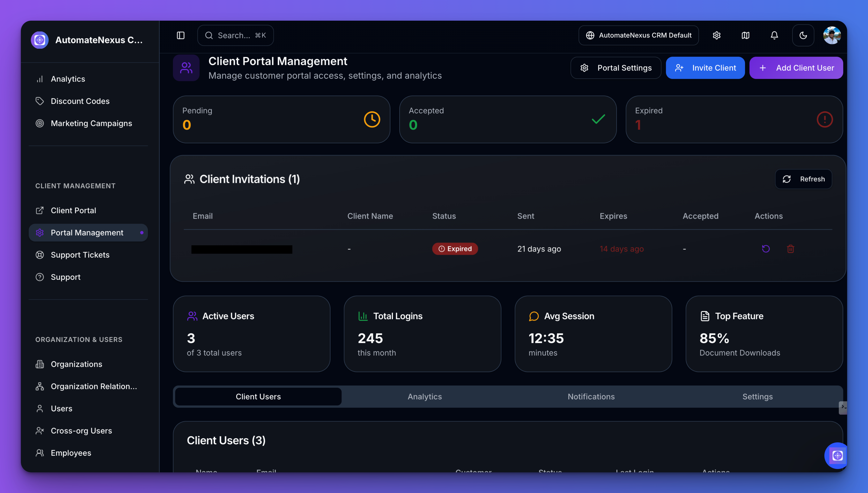Expand hidden tabs with the right-edge chevron
Image resolution: width=868 pixels, height=493 pixels.
[843, 408]
